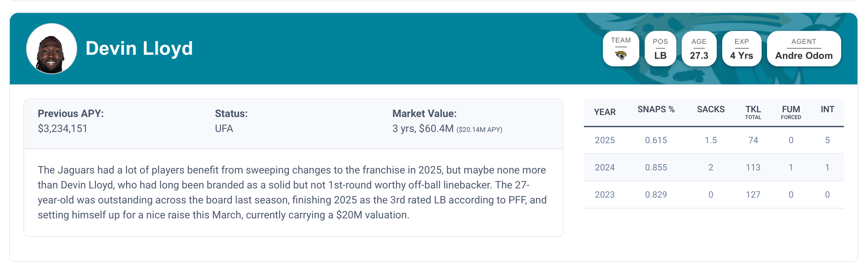Screen dimensions: 868x266
Task: Click the agent Andre Odom badge
Action: click(x=803, y=49)
